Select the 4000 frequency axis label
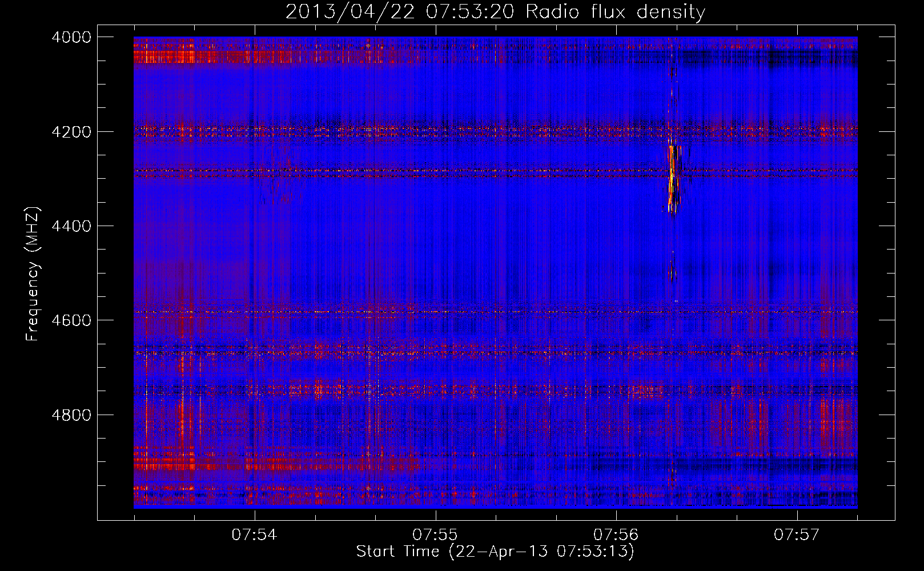The image size is (924, 571). [x=71, y=37]
